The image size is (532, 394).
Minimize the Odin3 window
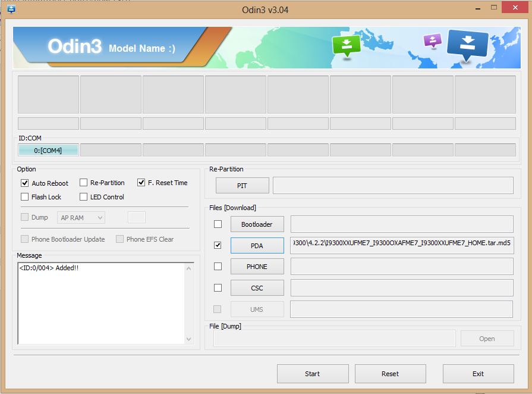478,8
